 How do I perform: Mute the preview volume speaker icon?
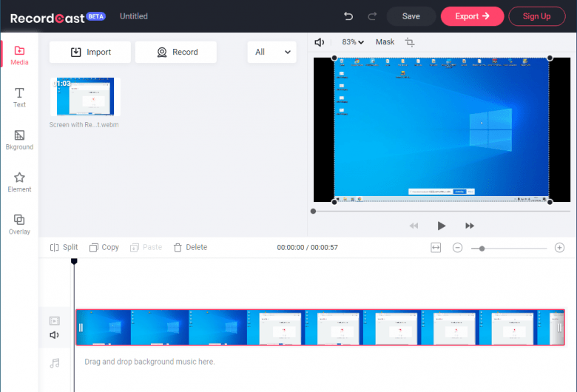pos(319,42)
